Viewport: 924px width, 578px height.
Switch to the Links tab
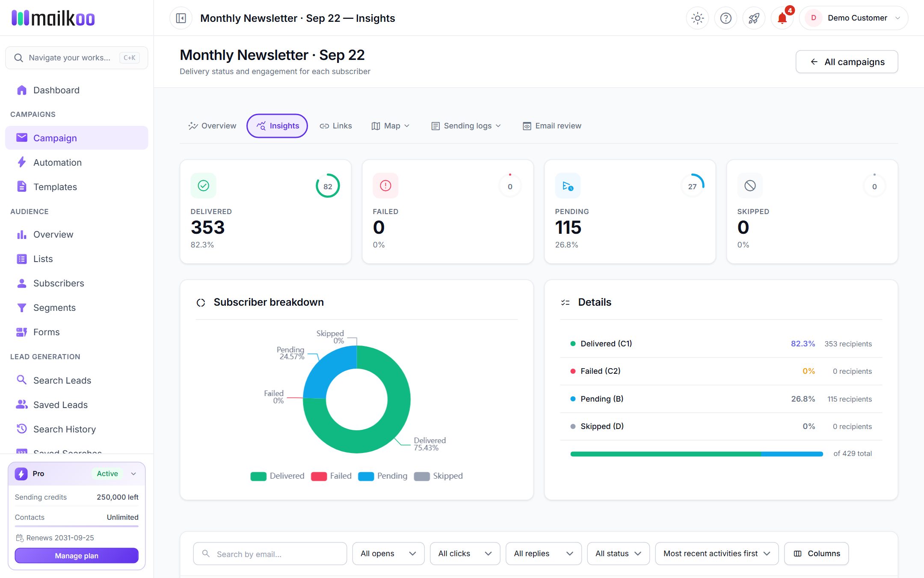coord(336,126)
